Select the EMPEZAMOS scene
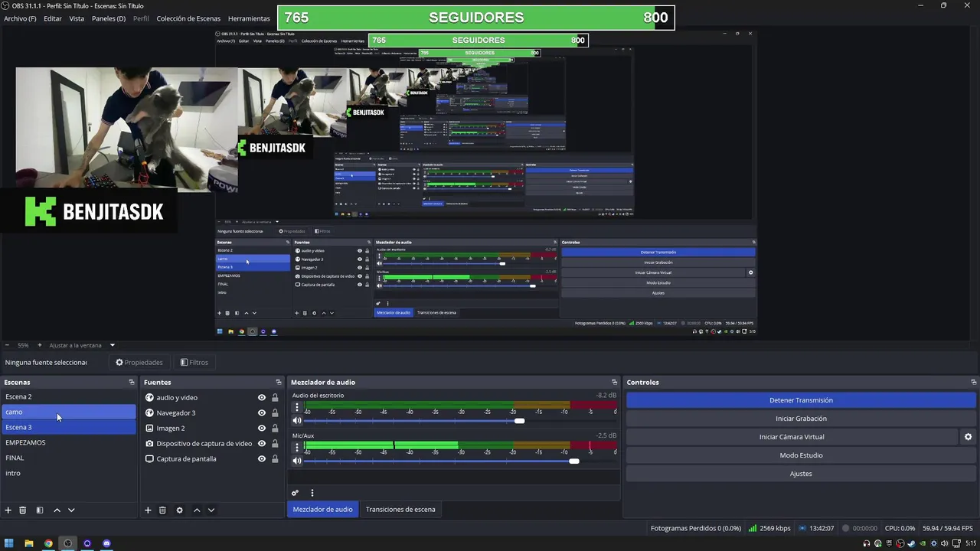Viewport: 980px width, 551px height. (x=68, y=442)
